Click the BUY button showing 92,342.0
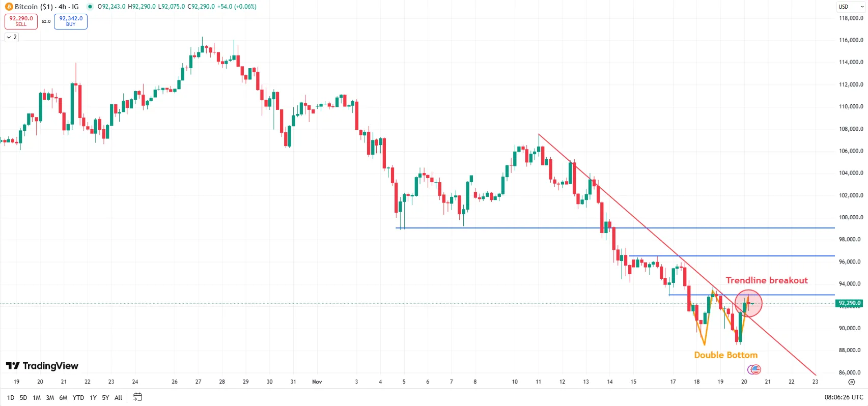 (70, 21)
